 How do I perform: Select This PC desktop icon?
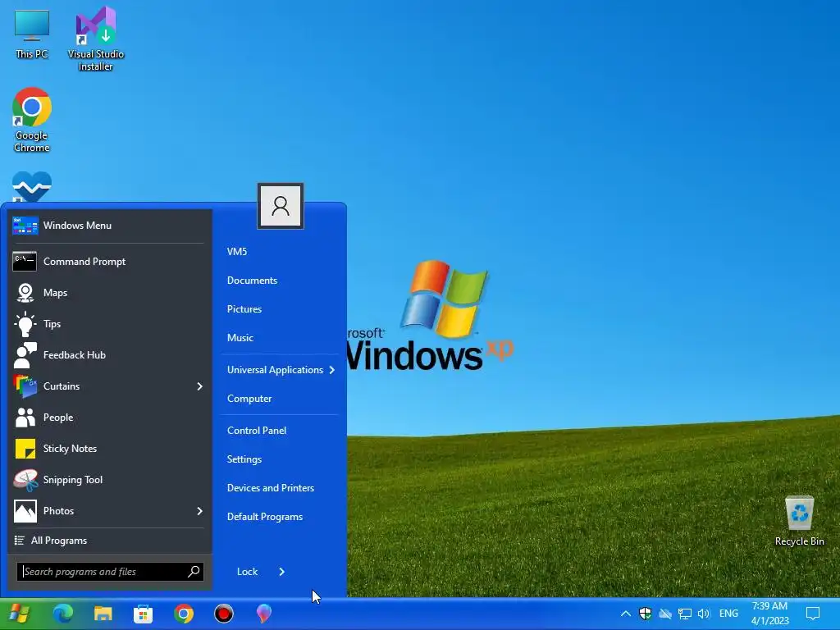coord(32,34)
